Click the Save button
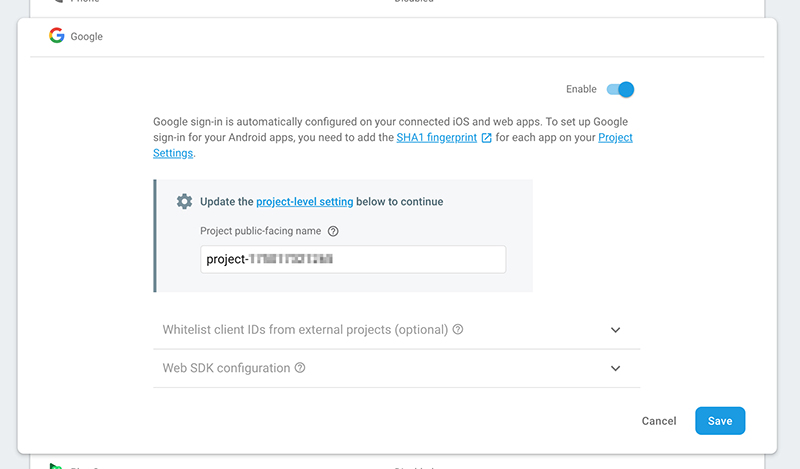 (720, 421)
